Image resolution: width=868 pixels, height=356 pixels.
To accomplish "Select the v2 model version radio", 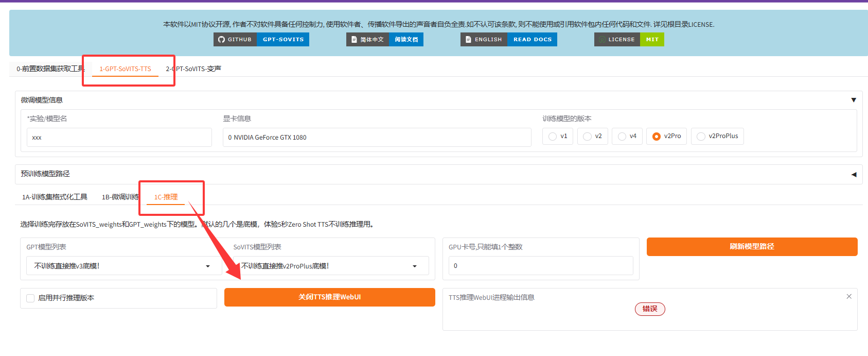I will [x=587, y=137].
